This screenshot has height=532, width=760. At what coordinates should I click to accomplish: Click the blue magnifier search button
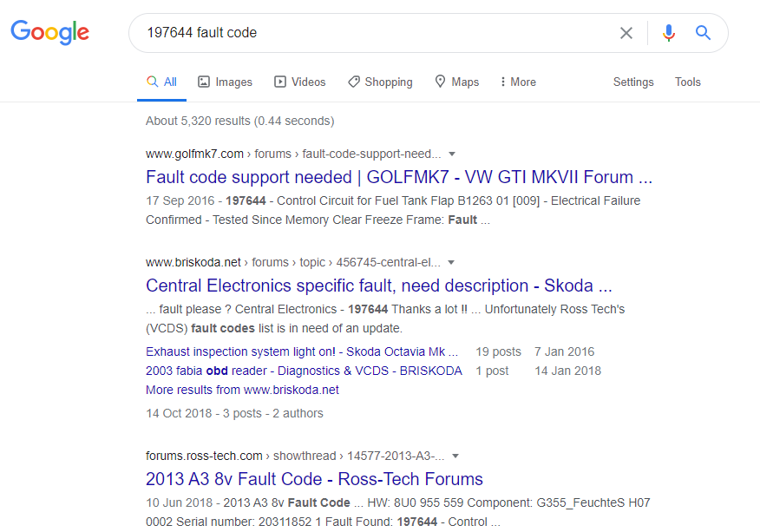click(704, 32)
